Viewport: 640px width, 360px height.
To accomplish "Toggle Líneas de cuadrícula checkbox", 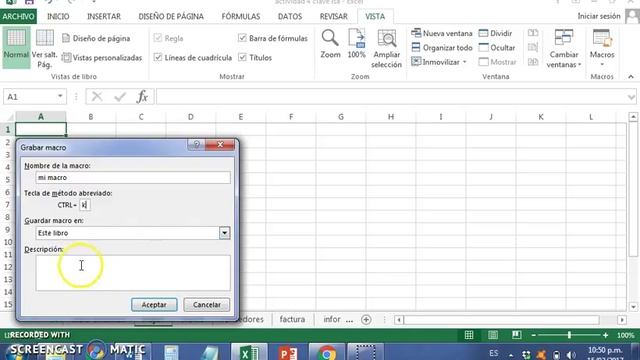I will [158, 58].
